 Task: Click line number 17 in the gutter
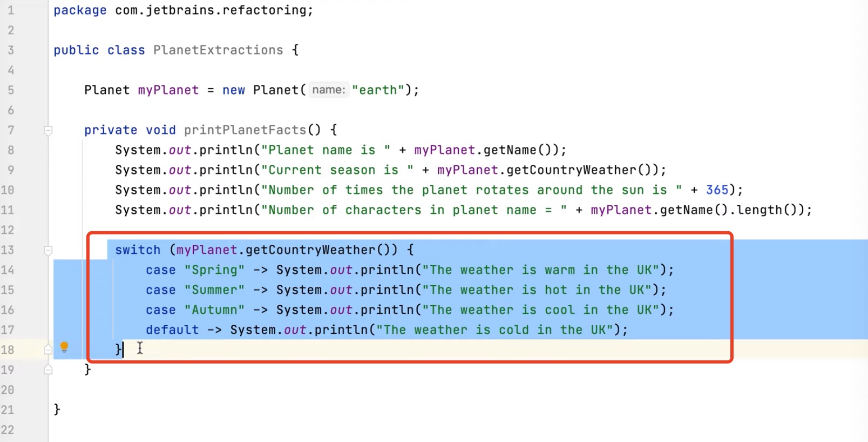(x=8, y=330)
